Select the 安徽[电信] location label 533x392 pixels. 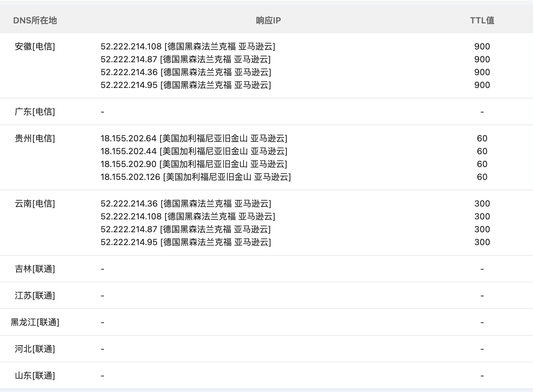(35, 46)
